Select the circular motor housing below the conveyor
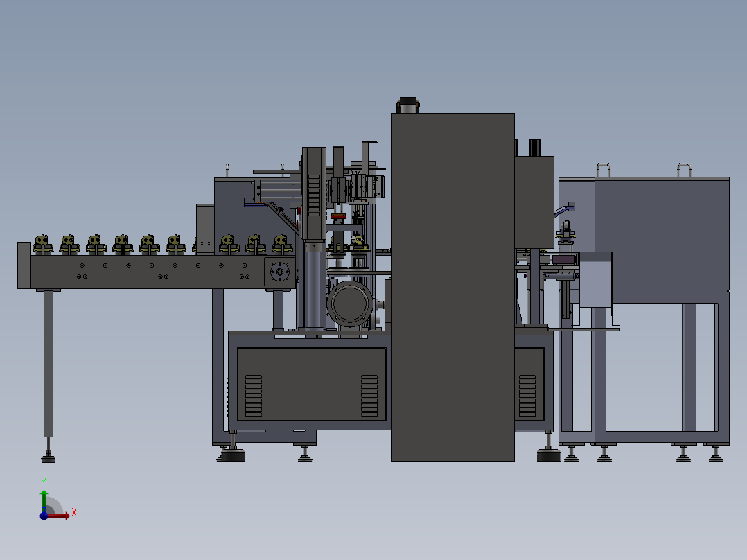Screen dimensions: 747x560 pos(350,304)
